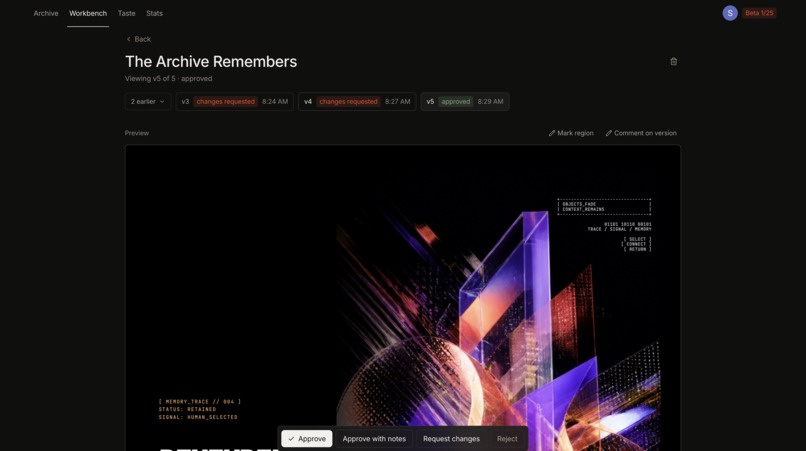Image resolution: width=806 pixels, height=451 pixels.
Task: Open the Taste tab
Action: [x=126, y=13]
